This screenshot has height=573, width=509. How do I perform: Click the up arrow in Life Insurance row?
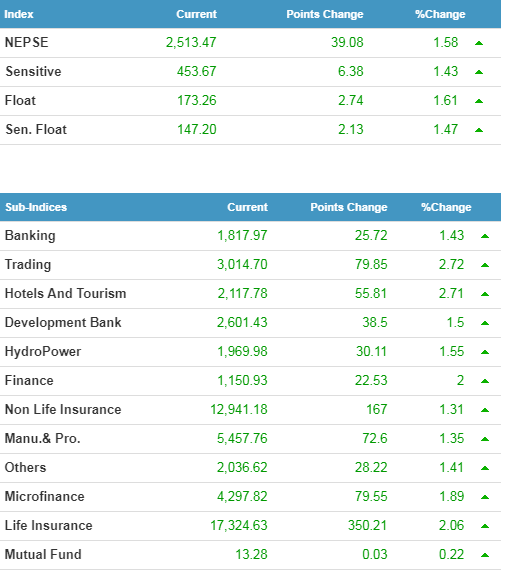point(485,526)
